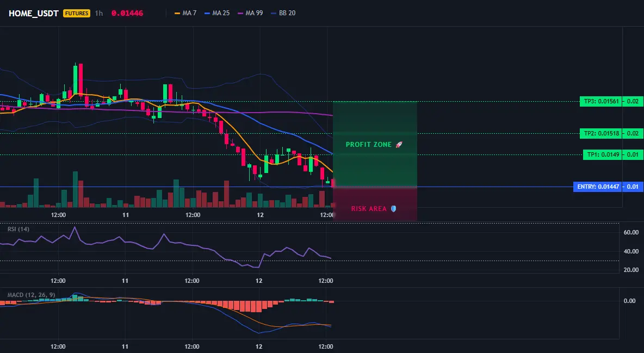
Task: Click the shield icon in risk area
Action: point(393,209)
